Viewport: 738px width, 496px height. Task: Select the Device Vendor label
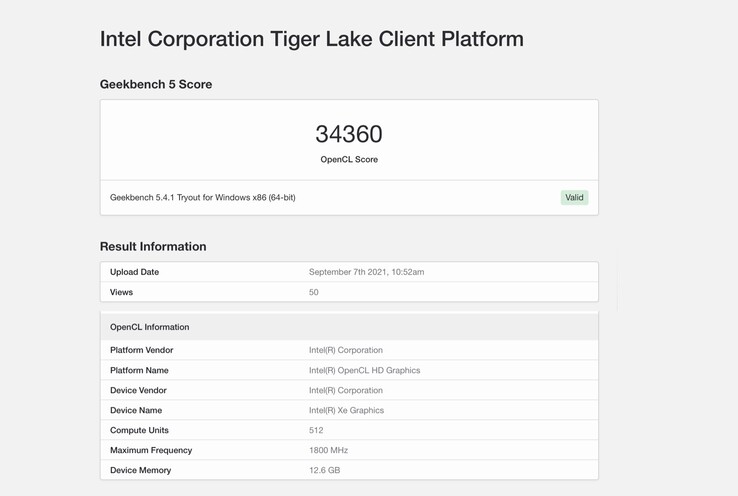(138, 390)
